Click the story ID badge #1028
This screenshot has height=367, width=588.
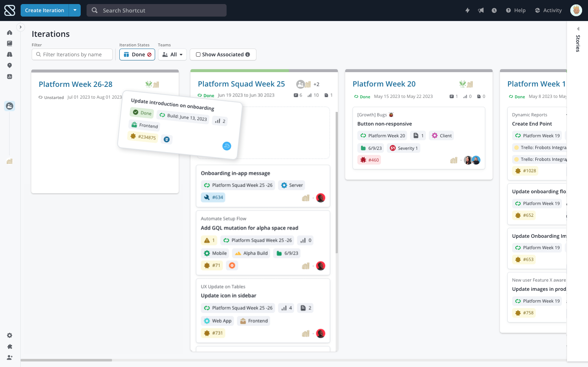525,171
